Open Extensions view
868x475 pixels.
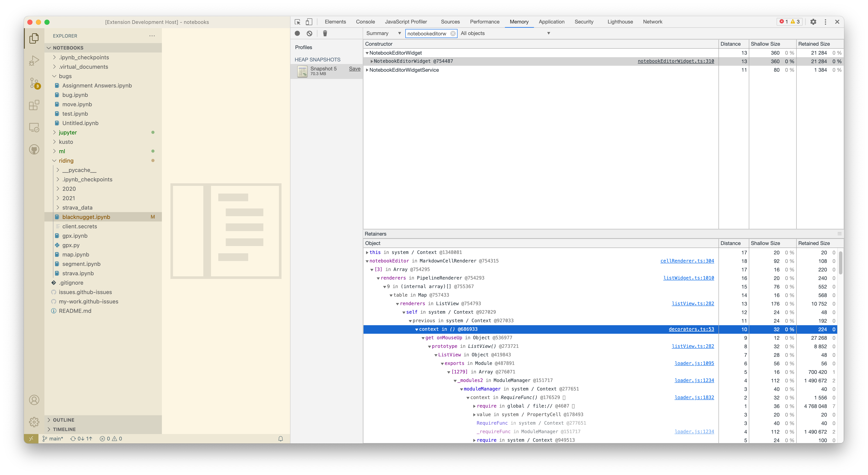click(34, 105)
